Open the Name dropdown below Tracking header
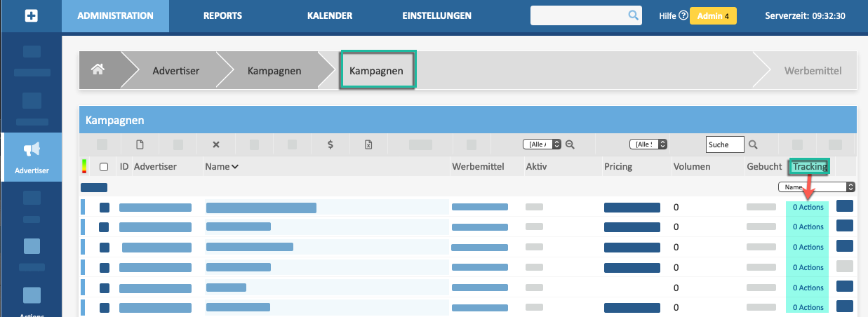868x317 pixels. pos(817,187)
